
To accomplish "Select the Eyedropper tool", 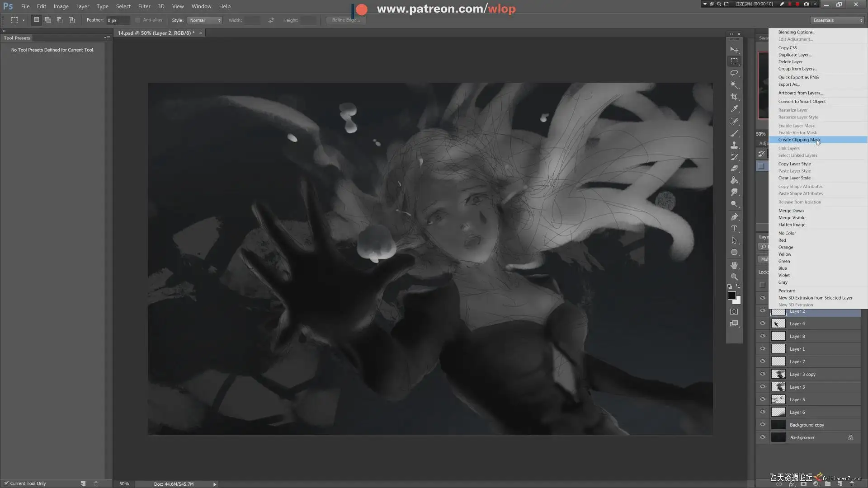I will tap(734, 109).
